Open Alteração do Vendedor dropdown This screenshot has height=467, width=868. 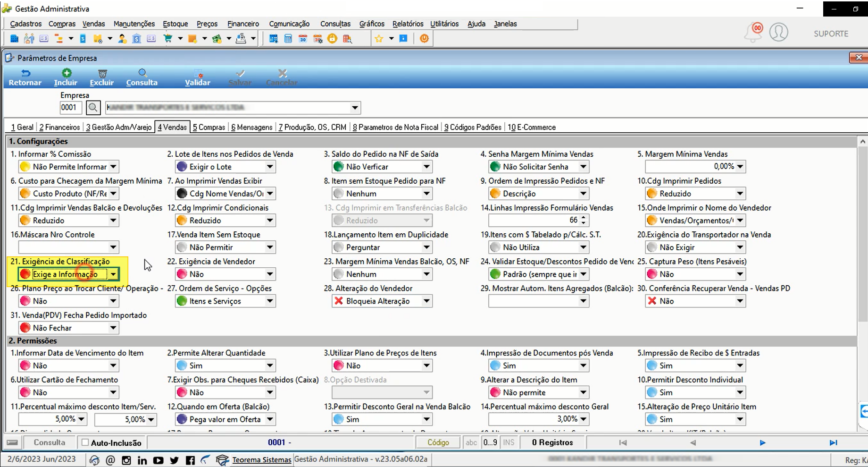click(426, 301)
